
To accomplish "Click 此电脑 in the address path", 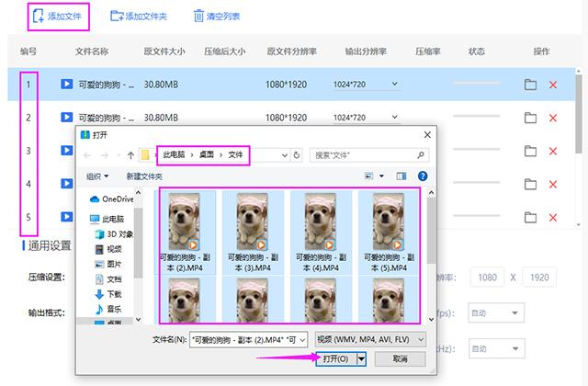I will (x=174, y=154).
